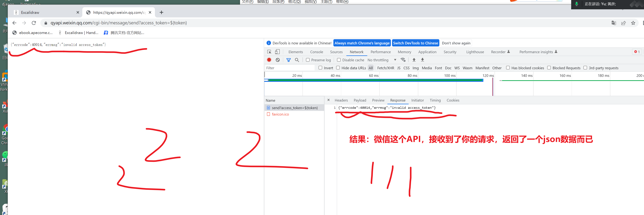This screenshot has height=215, width=644.
Task: Open network conditions wifi icon
Action: (x=403, y=60)
